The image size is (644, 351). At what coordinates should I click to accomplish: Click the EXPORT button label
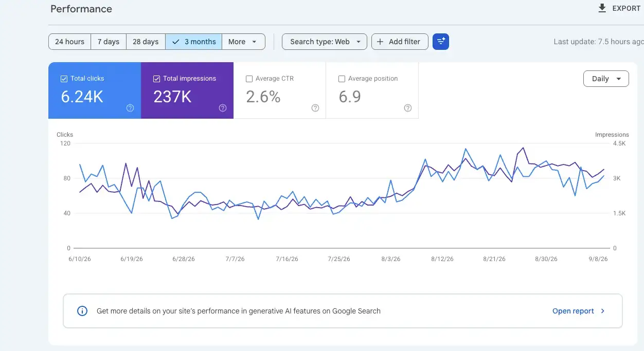626,8
